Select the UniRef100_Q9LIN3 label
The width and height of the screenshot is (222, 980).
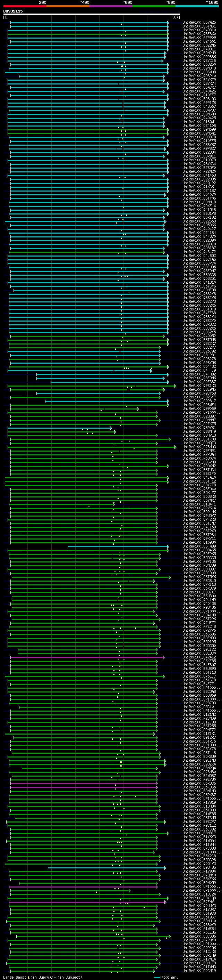pos(199,761)
